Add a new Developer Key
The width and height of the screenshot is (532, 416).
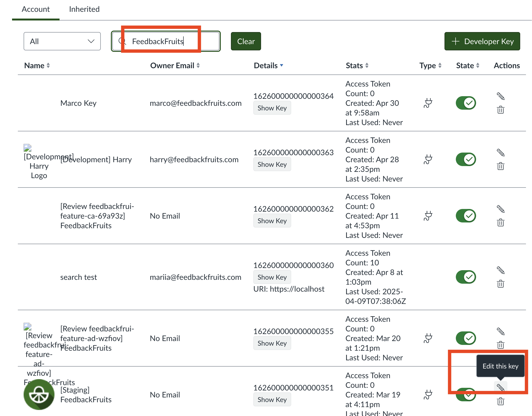[x=482, y=41]
